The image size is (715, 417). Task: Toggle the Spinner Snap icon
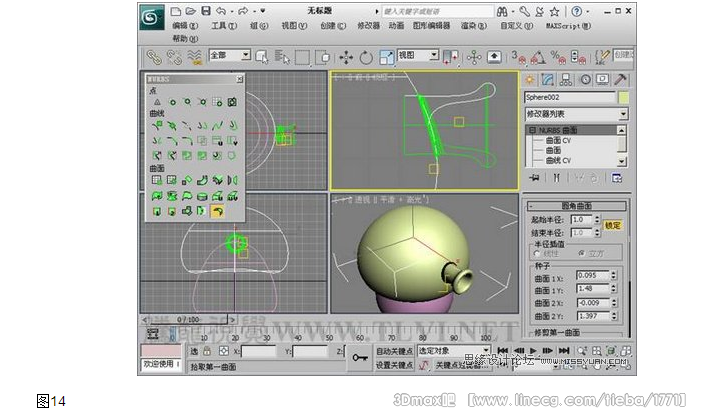click(x=577, y=57)
